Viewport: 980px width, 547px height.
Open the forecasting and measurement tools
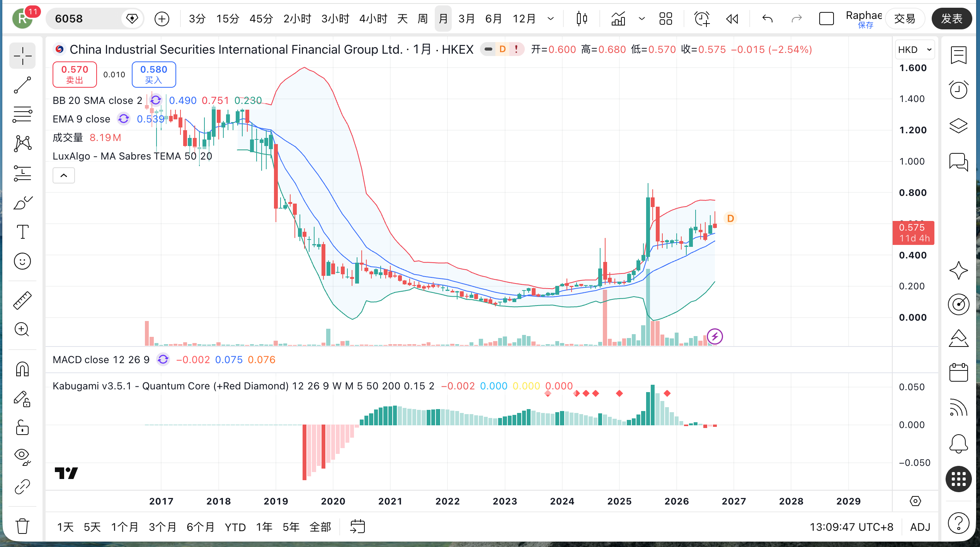(x=22, y=173)
